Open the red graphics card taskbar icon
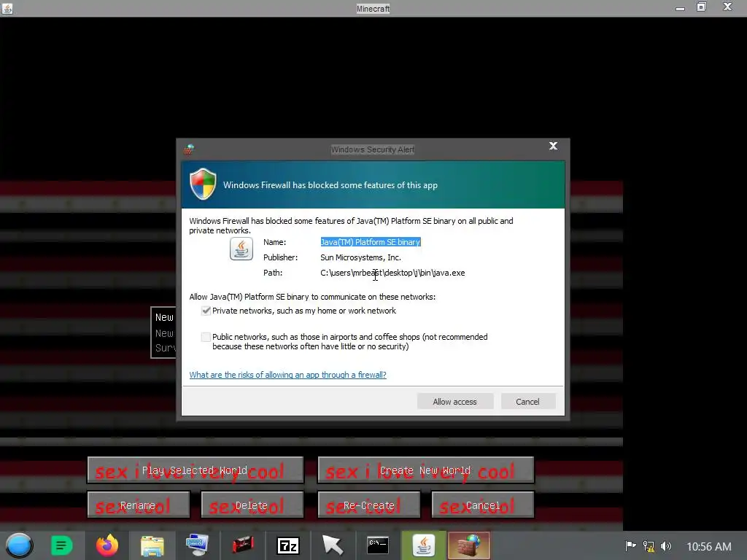 242,545
